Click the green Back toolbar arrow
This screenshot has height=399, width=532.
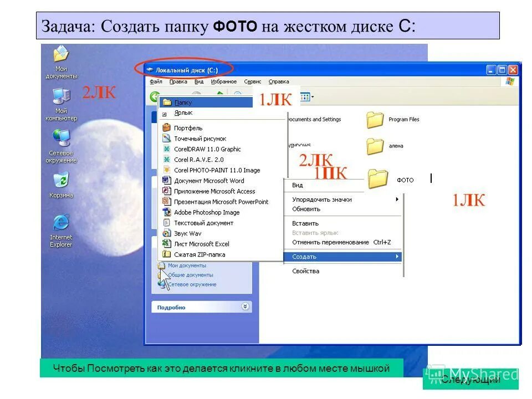tap(155, 96)
